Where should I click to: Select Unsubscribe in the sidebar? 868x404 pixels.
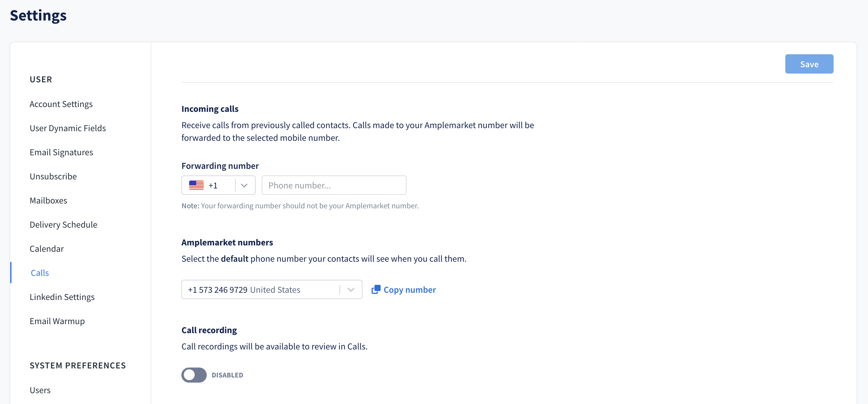(x=53, y=176)
